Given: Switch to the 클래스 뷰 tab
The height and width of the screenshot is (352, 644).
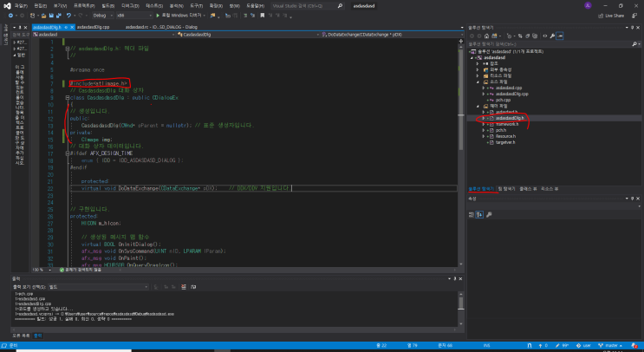Looking at the screenshot, I should (528, 189).
